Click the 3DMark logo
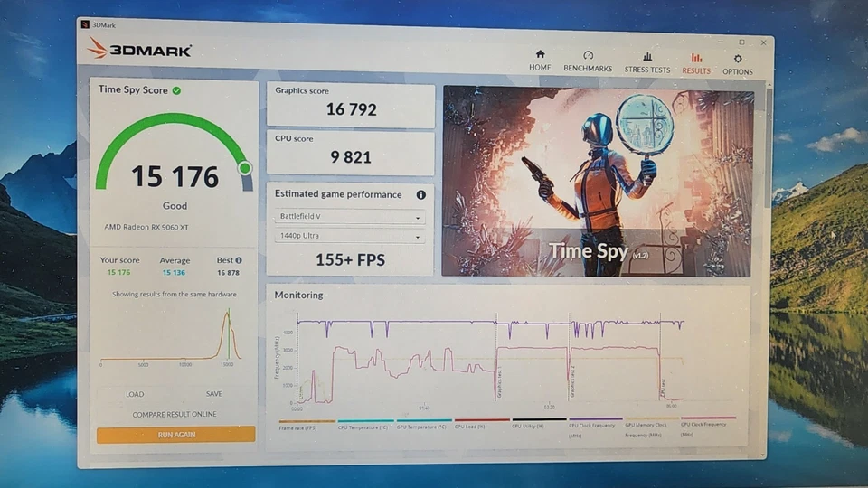The width and height of the screenshot is (868, 488). 139,49
